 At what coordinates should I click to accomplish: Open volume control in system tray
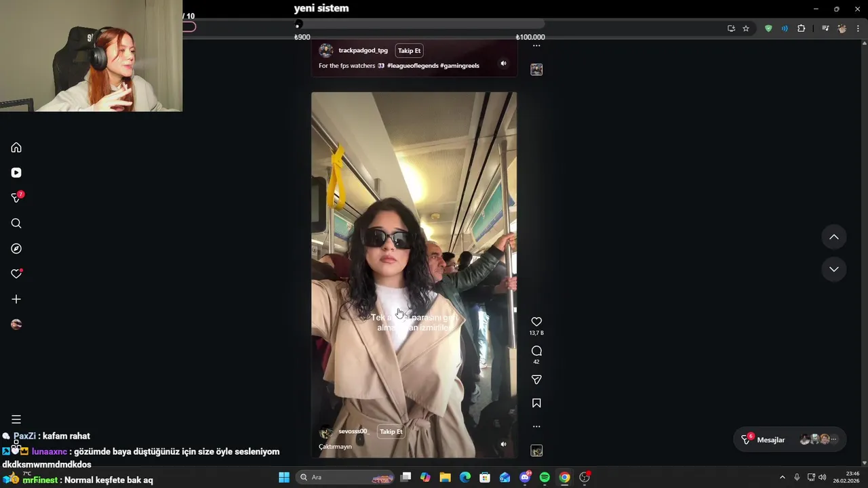pos(823,477)
